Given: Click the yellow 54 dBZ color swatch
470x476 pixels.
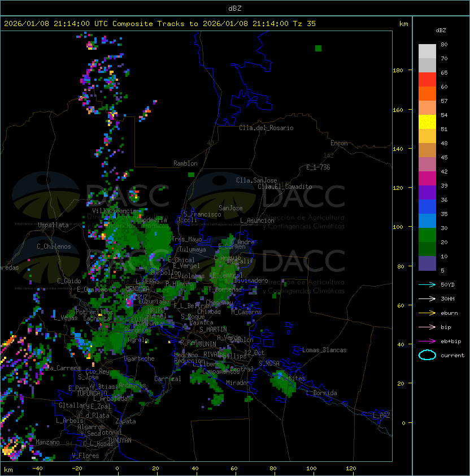Looking at the screenshot, I should (x=427, y=122).
